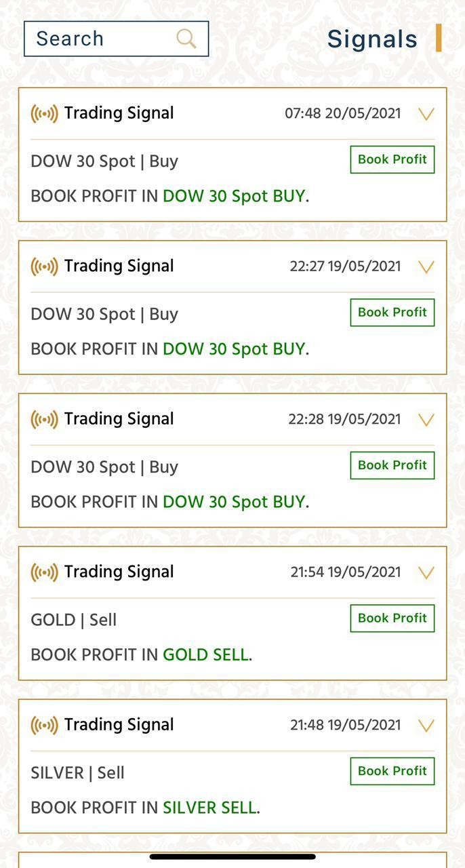465x868 pixels.
Task: Click signal icon on 22:28 19/05/2021 card
Action: [x=45, y=420]
